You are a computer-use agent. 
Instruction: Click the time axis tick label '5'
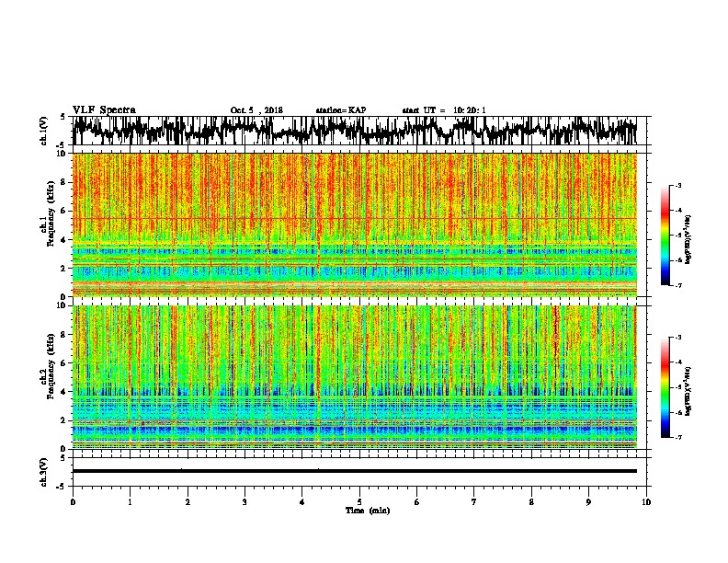[359, 501]
